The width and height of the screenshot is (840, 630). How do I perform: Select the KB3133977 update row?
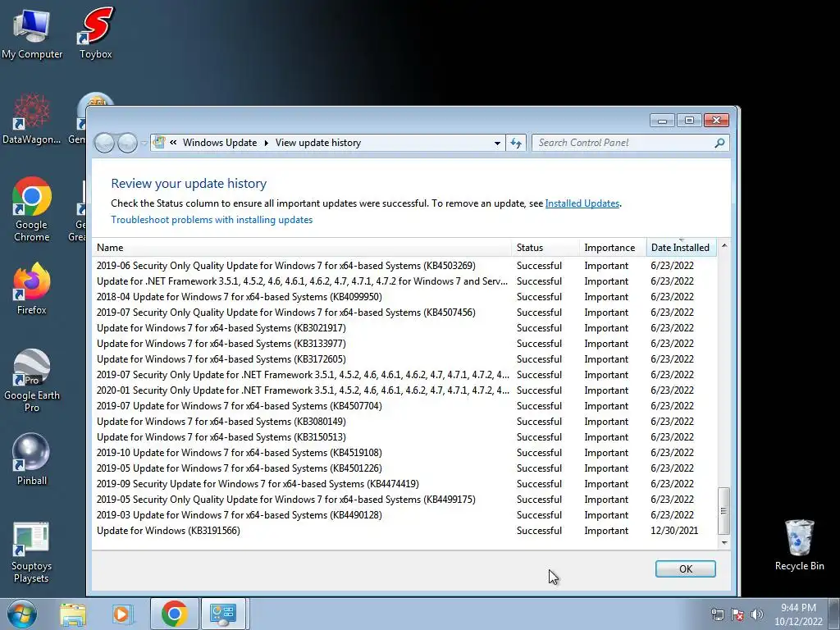[x=404, y=344]
